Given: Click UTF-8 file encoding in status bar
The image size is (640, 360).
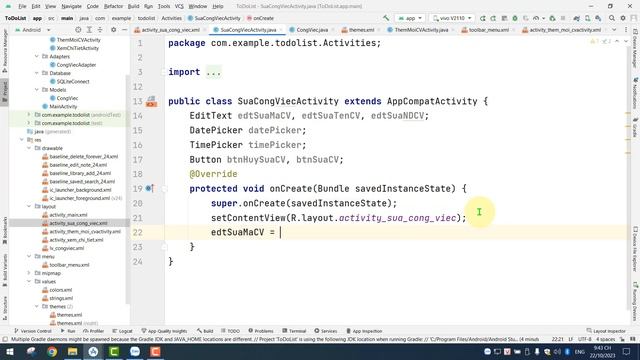Looking at the screenshot, I should [584, 339].
